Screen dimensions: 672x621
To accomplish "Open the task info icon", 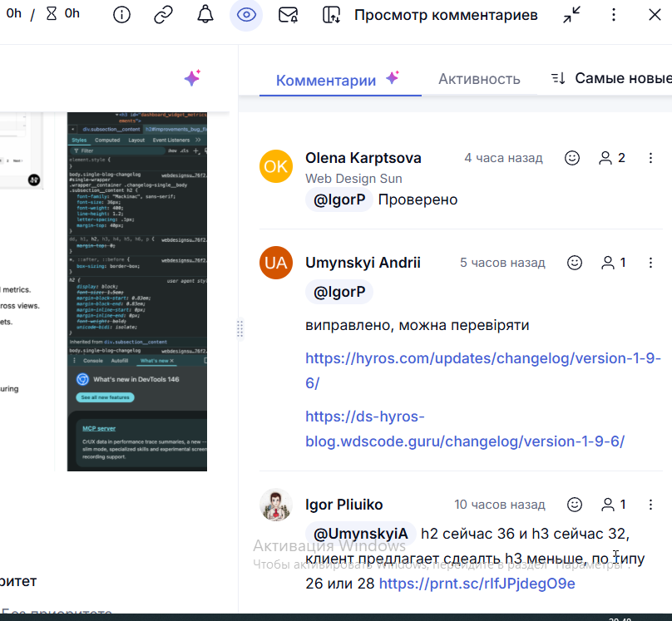I will [x=121, y=15].
